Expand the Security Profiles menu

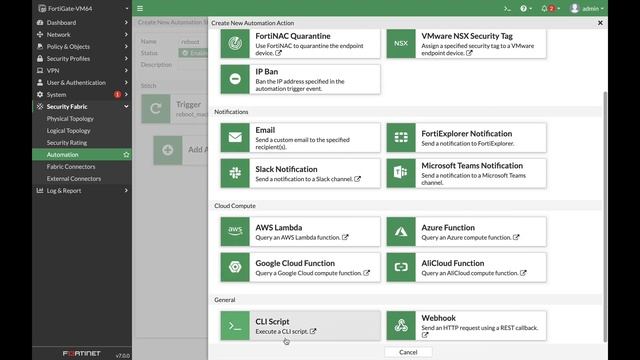82,58
